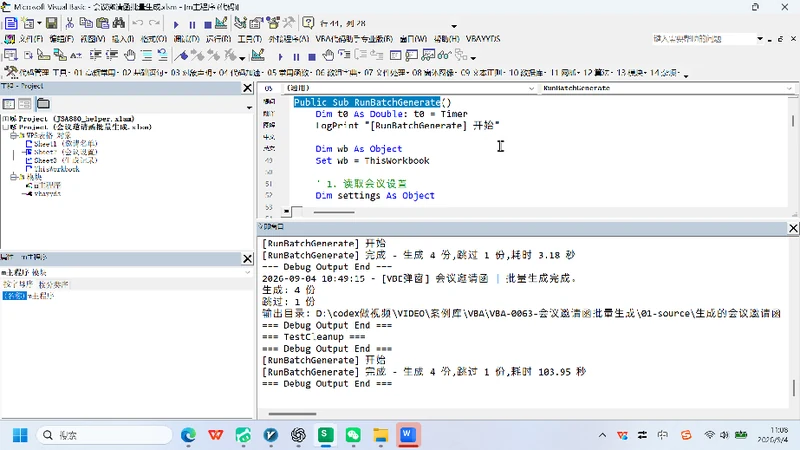800x450 pixels.
Task: Open the Toolbox hammer-wrench icon
Action: click(x=289, y=23)
